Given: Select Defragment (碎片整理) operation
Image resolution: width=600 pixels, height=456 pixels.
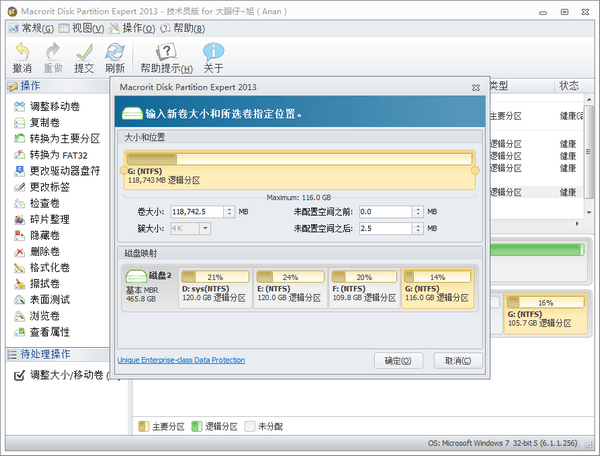Looking at the screenshot, I should pyautogui.click(x=42, y=219).
